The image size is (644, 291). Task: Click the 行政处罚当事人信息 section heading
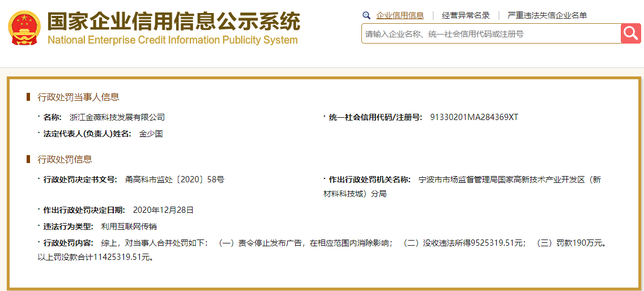pos(78,97)
